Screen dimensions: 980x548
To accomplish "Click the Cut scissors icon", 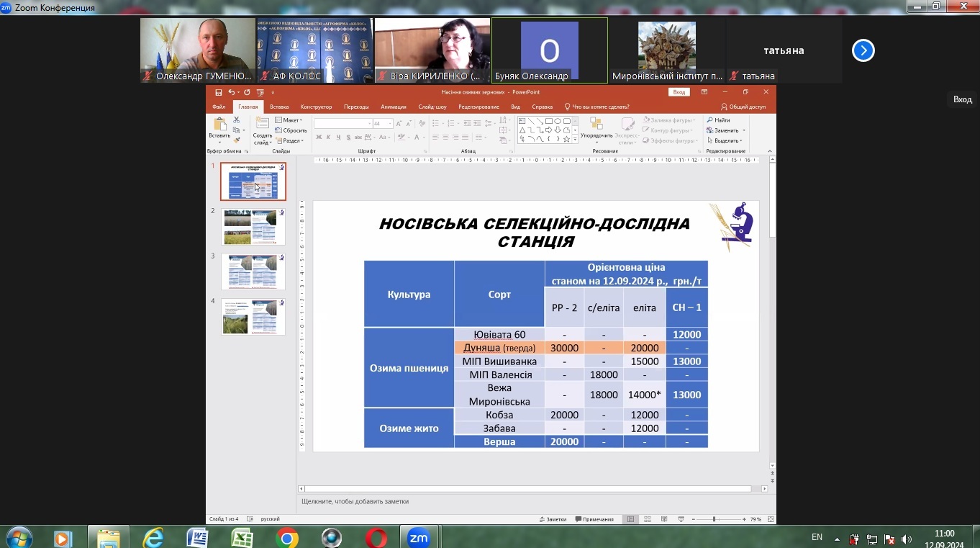I will (x=236, y=120).
